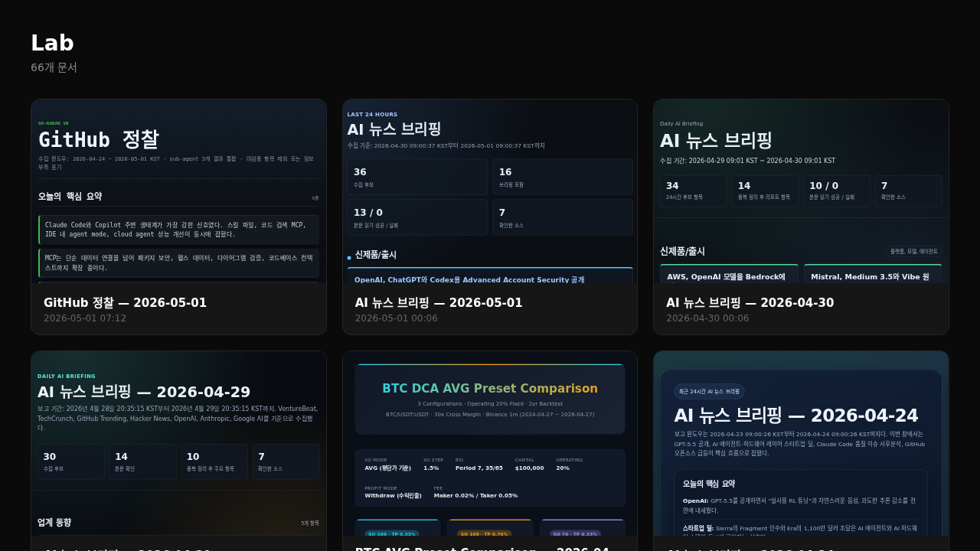Image resolution: width=980 pixels, height=551 pixels.
Task: Click the "66개 문서" document count
Action: pyautogui.click(x=54, y=67)
